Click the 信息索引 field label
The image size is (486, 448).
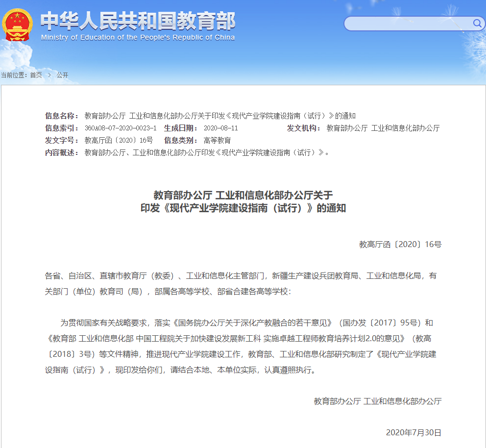[61, 128]
